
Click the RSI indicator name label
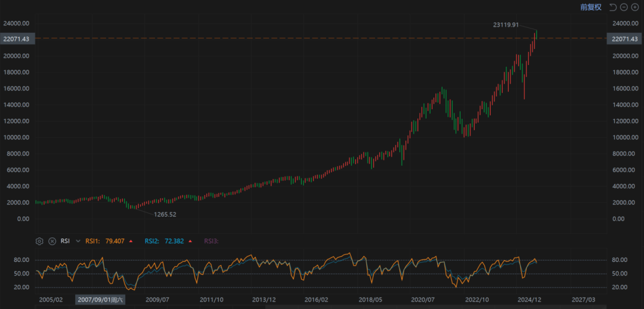66,241
